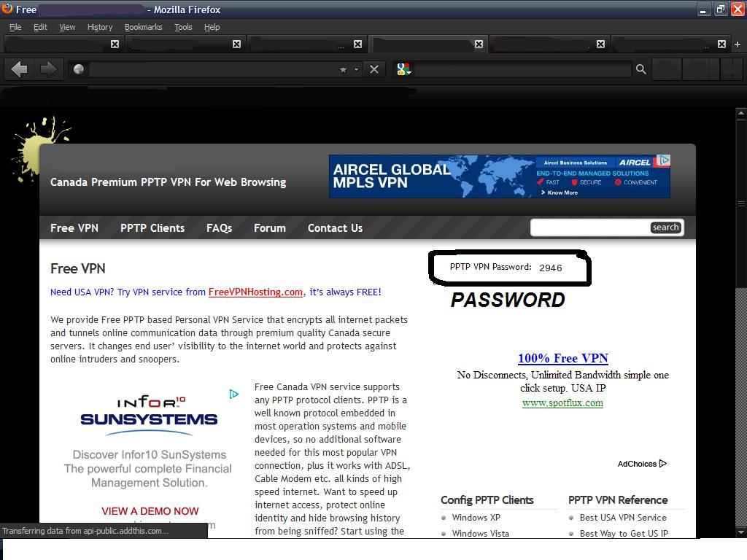Click the Config PPTP Clients heading
747x560 pixels.
click(487, 500)
